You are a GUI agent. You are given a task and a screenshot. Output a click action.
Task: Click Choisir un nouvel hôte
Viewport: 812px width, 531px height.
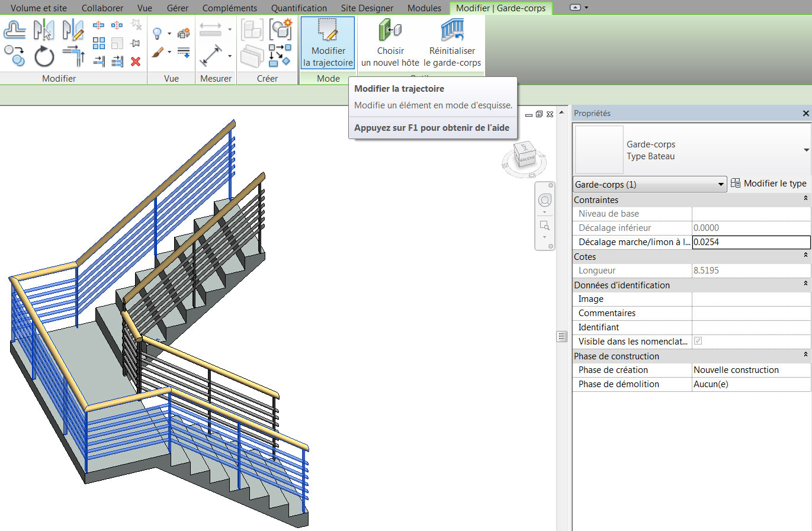tap(390, 43)
